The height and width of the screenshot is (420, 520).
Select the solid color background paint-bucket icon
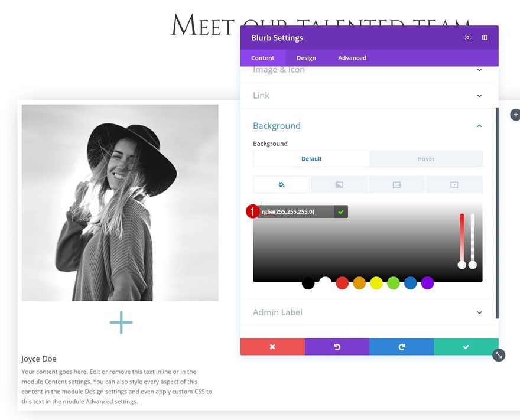(x=281, y=184)
